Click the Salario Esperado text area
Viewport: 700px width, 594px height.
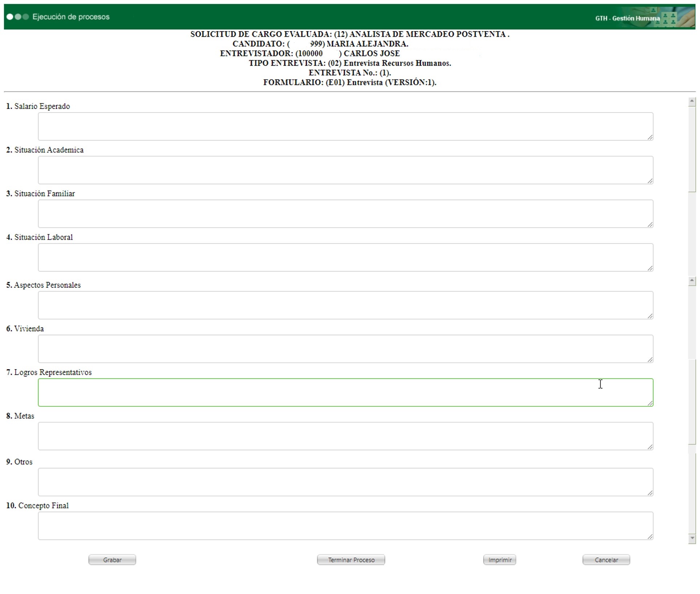tap(345, 126)
